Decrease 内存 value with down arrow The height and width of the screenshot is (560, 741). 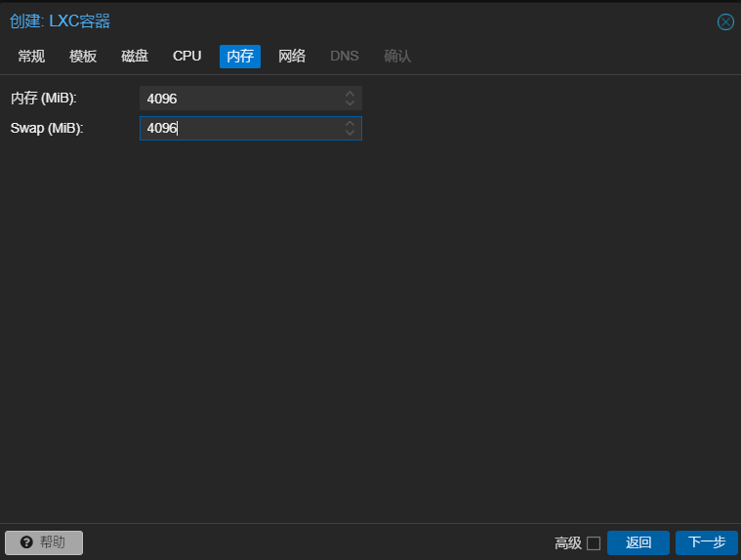coord(350,103)
